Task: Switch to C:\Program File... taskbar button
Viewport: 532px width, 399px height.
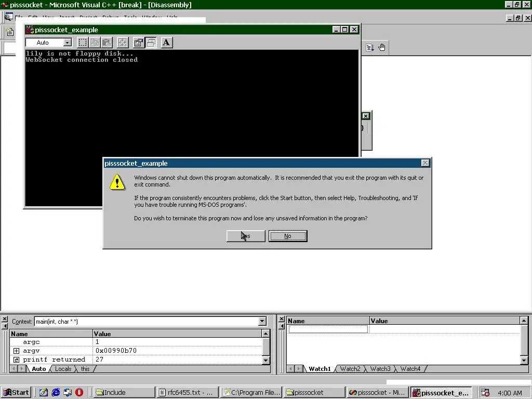Action: [x=251, y=393]
